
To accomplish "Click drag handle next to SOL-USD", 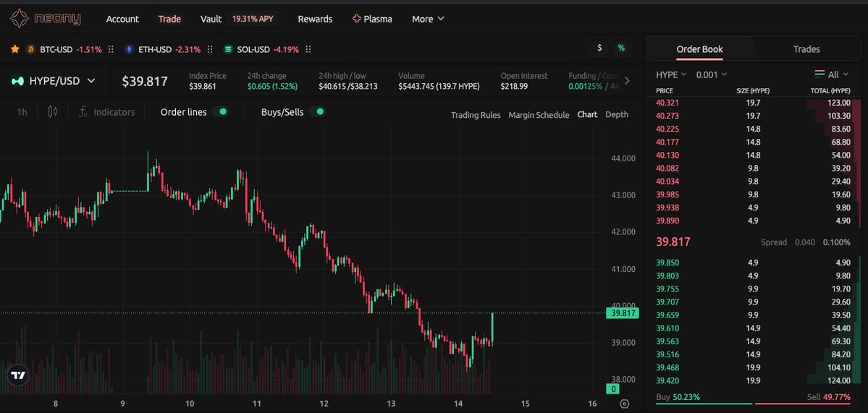I will point(308,49).
